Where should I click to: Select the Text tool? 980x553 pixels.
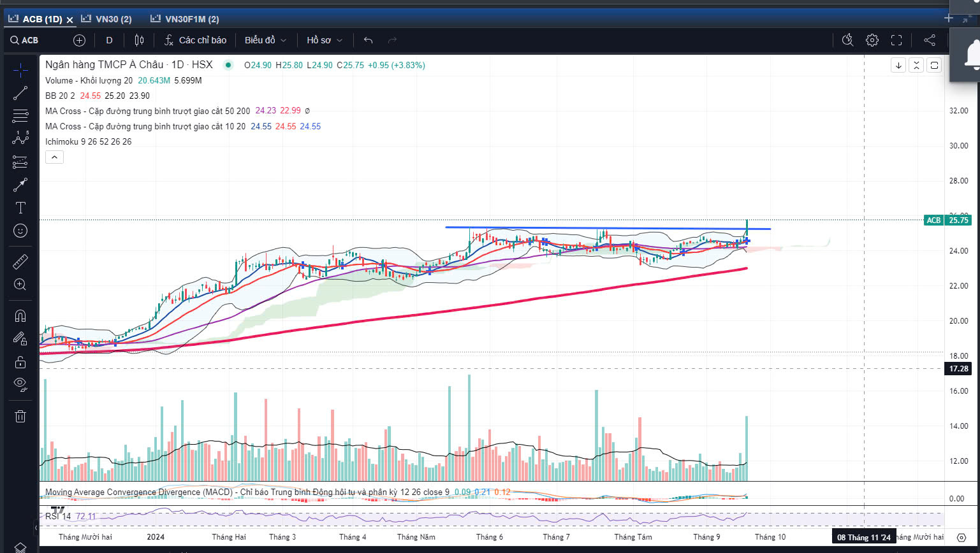[20, 208]
